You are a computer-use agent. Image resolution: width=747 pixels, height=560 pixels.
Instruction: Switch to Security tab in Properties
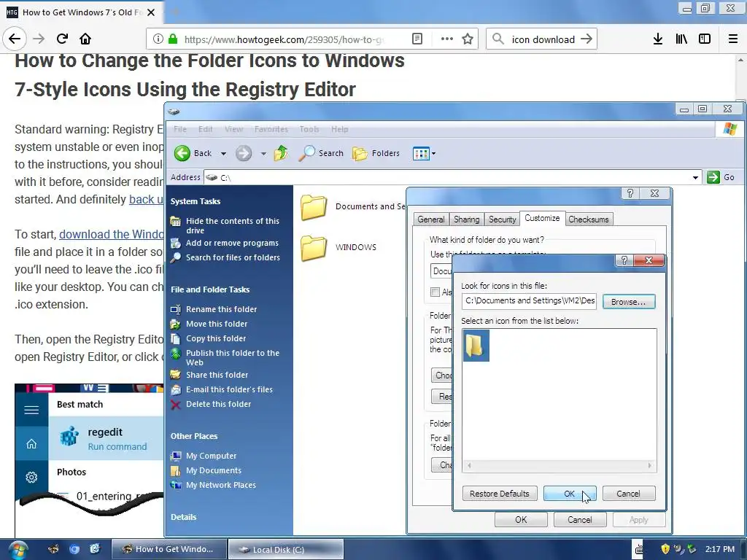(x=502, y=219)
